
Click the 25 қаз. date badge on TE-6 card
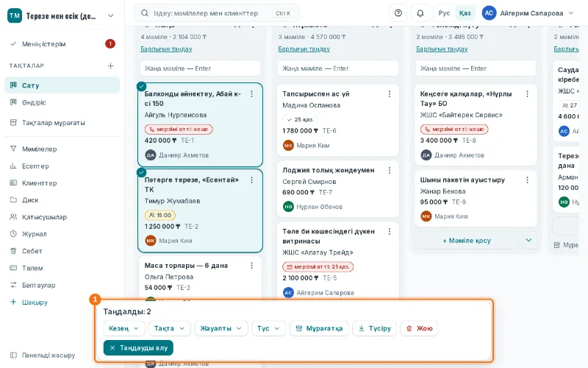pos(300,119)
